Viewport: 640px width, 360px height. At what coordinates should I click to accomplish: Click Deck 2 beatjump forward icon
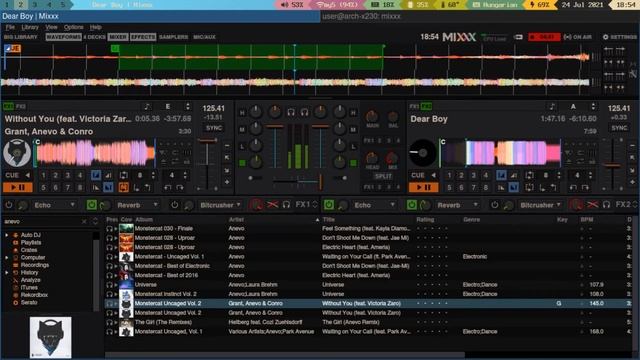click(585, 188)
